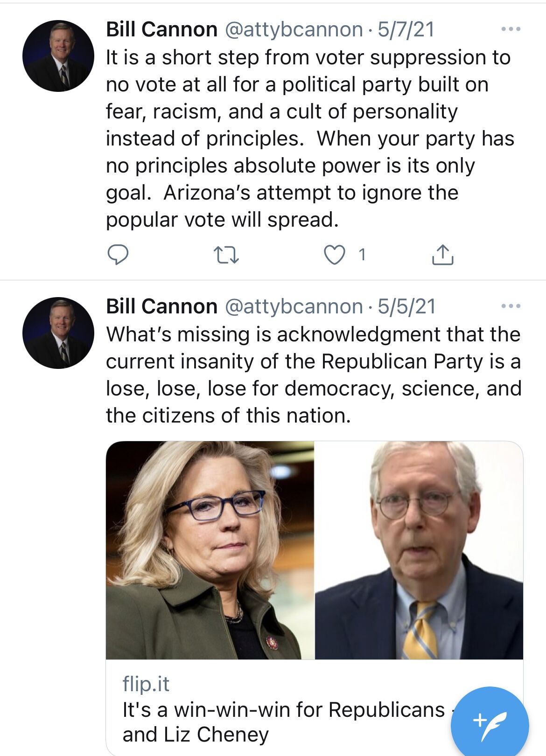This screenshot has width=546, height=756.
Task: Open more options on the 5/5/21 tweet
Action: click(x=511, y=306)
